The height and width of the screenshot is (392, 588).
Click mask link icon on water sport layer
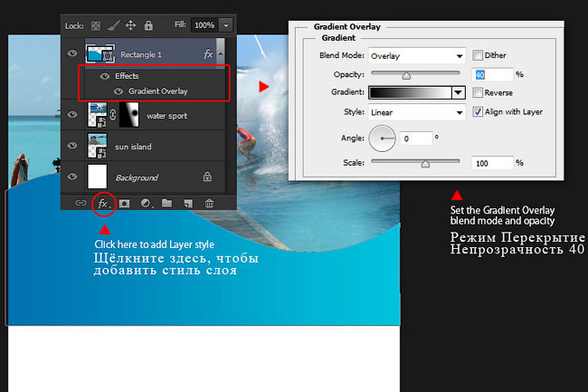pos(113,114)
